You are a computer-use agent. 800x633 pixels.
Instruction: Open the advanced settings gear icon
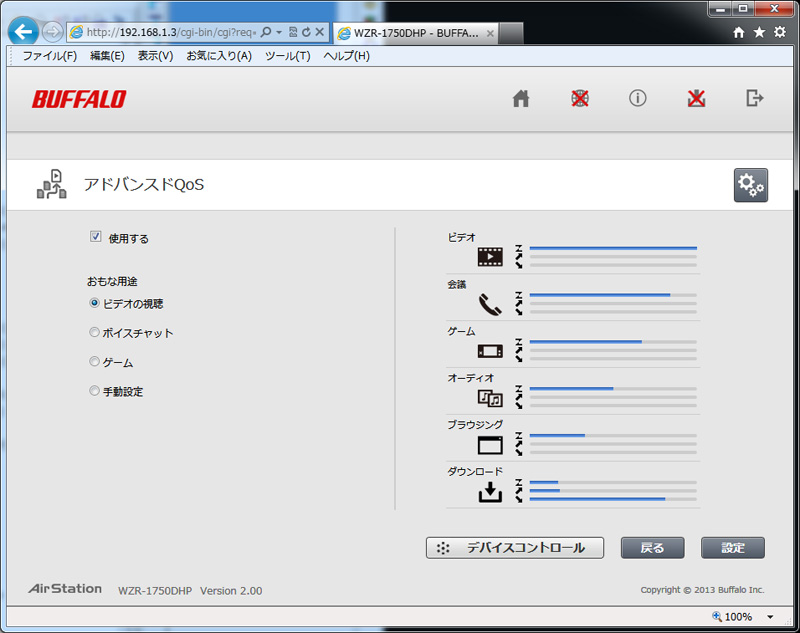pos(750,185)
